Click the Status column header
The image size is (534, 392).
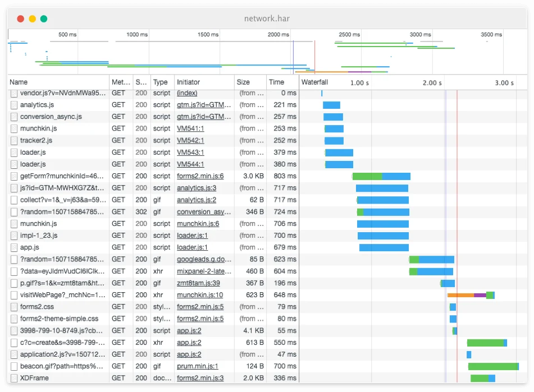pos(142,82)
